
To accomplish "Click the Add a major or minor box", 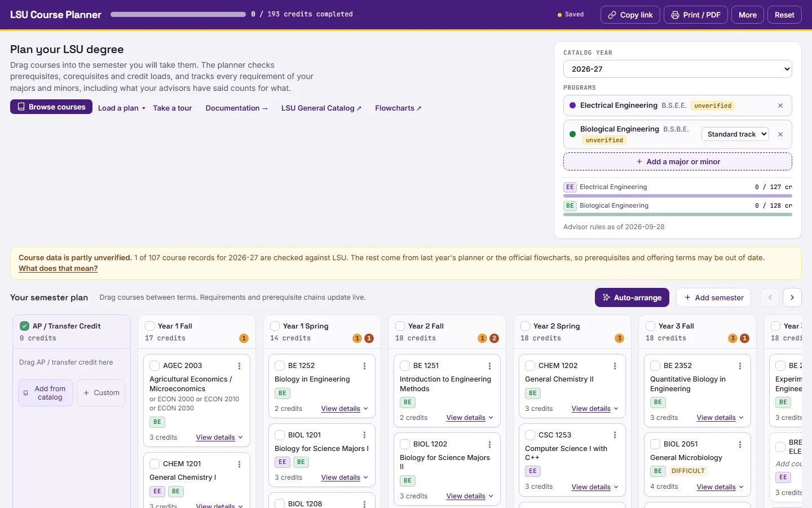I will [678, 161].
